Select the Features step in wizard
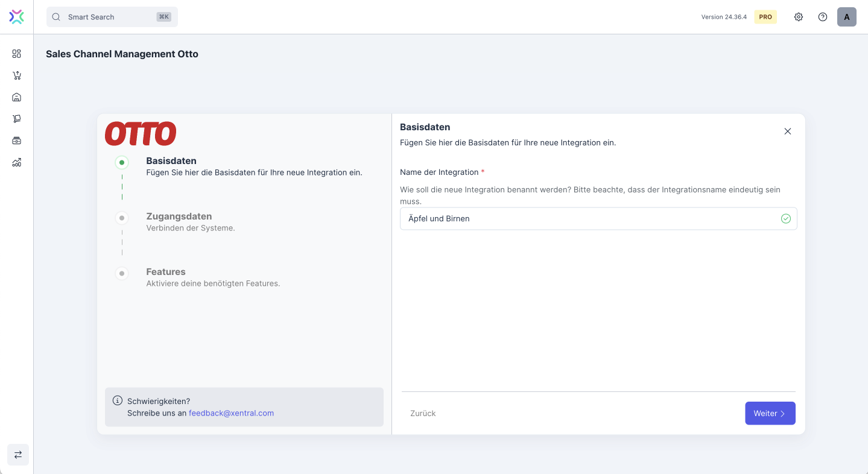The width and height of the screenshot is (868, 474). click(165, 272)
